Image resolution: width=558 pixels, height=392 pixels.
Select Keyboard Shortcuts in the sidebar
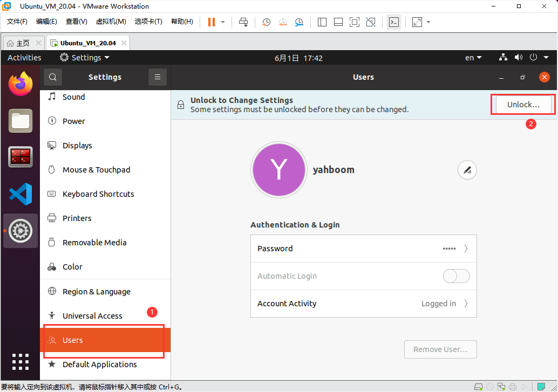[x=105, y=194]
